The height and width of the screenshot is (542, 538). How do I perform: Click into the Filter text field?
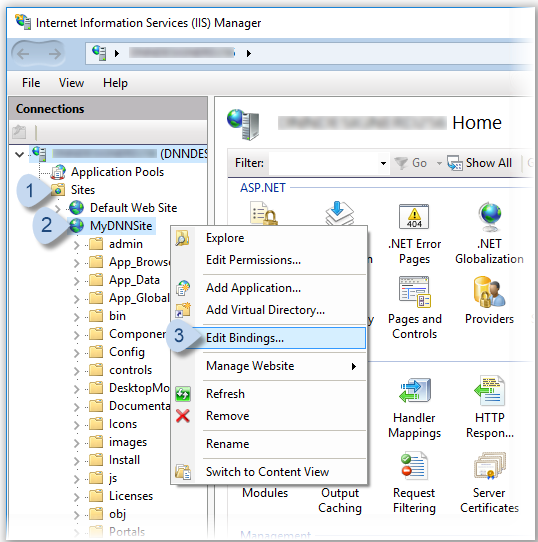click(324, 163)
